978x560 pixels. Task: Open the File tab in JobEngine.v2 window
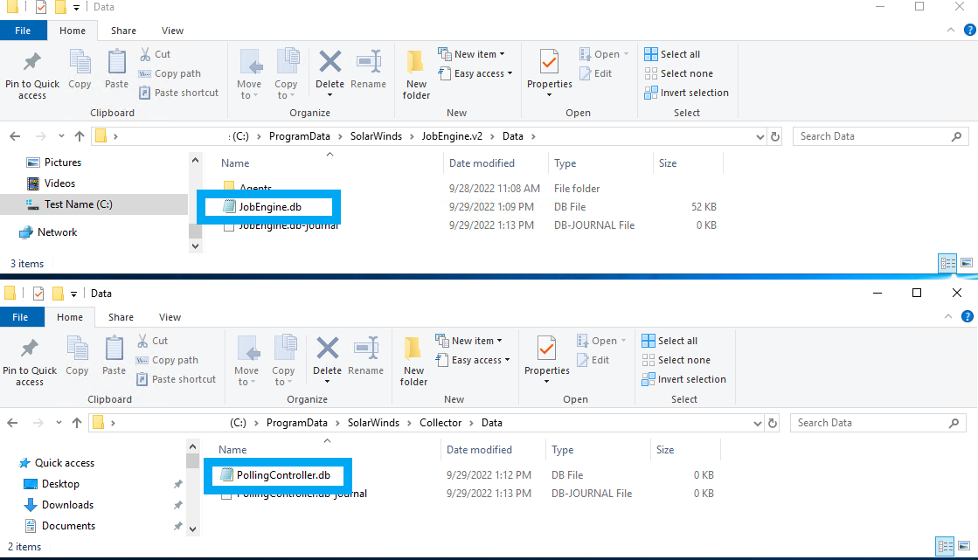pos(23,31)
